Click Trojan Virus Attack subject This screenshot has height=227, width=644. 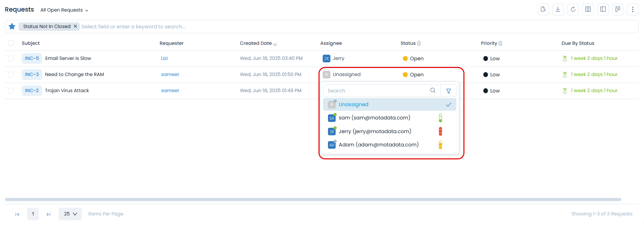(67, 91)
